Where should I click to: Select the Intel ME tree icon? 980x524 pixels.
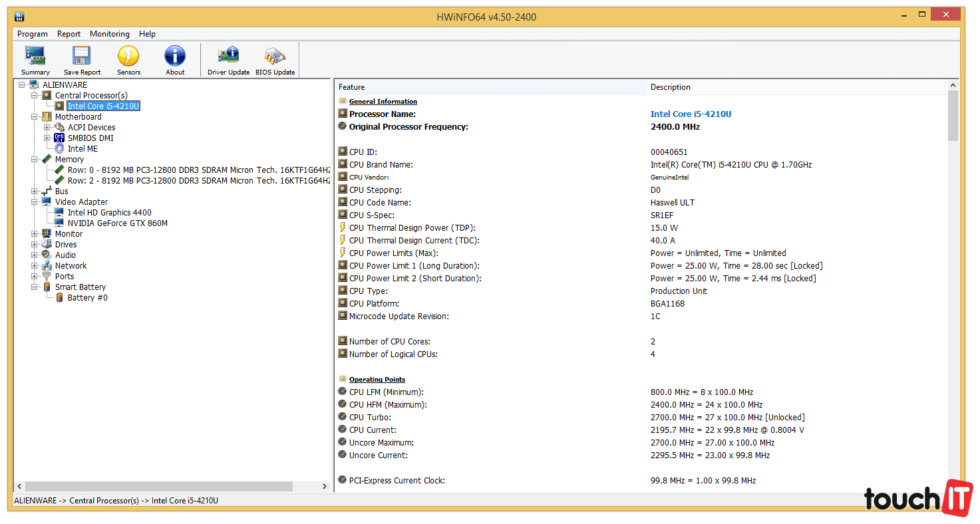click(60, 149)
